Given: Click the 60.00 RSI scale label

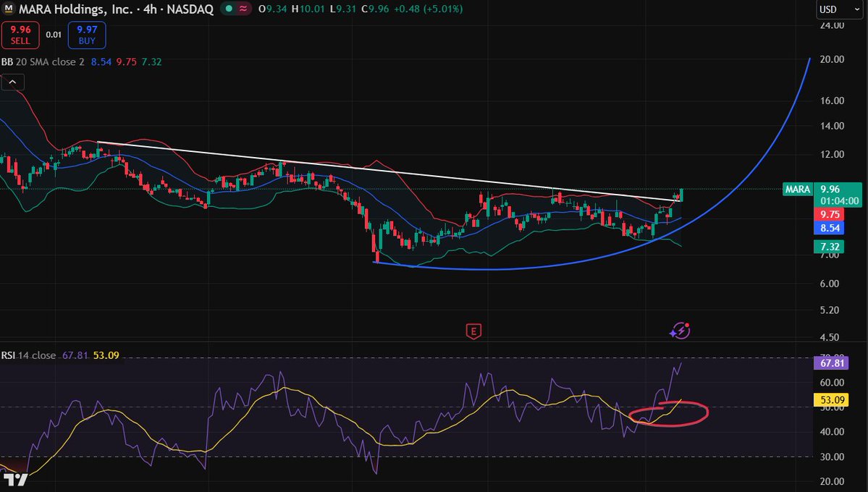Looking at the screenshot, I should 832,383.
